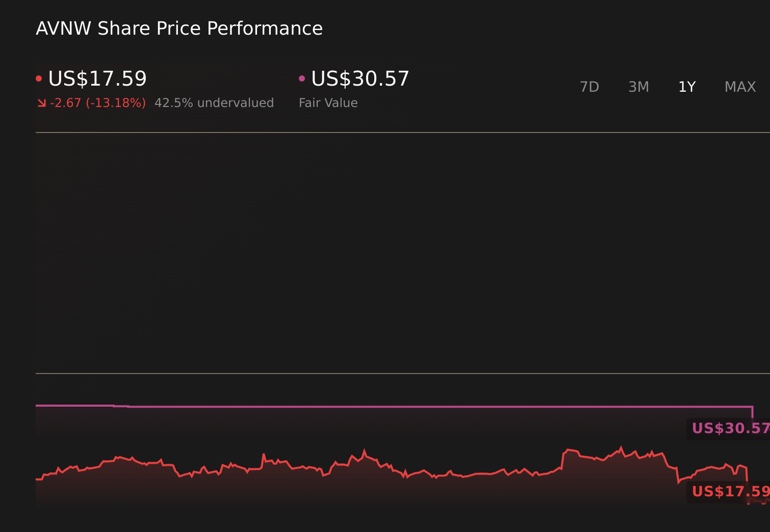Click the US$30.57 fair value figure
The width and height of the screenshot is (770, 532).
coord(360,79)
